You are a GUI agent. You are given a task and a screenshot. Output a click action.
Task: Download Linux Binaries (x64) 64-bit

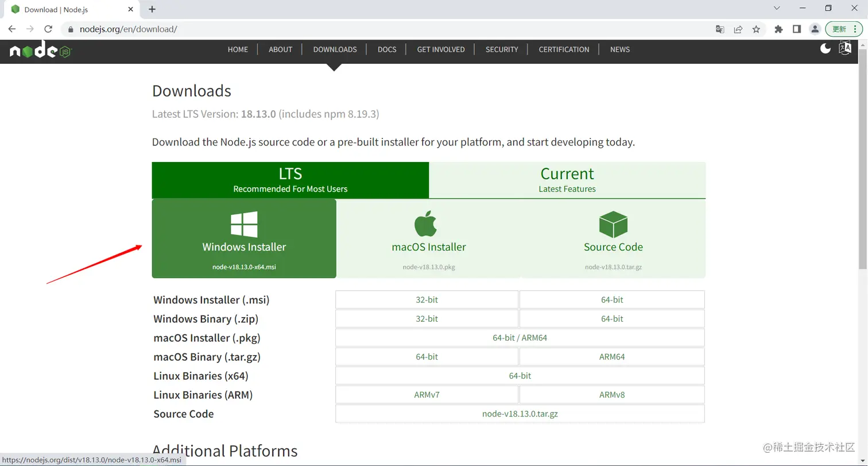tap(520, 376)
